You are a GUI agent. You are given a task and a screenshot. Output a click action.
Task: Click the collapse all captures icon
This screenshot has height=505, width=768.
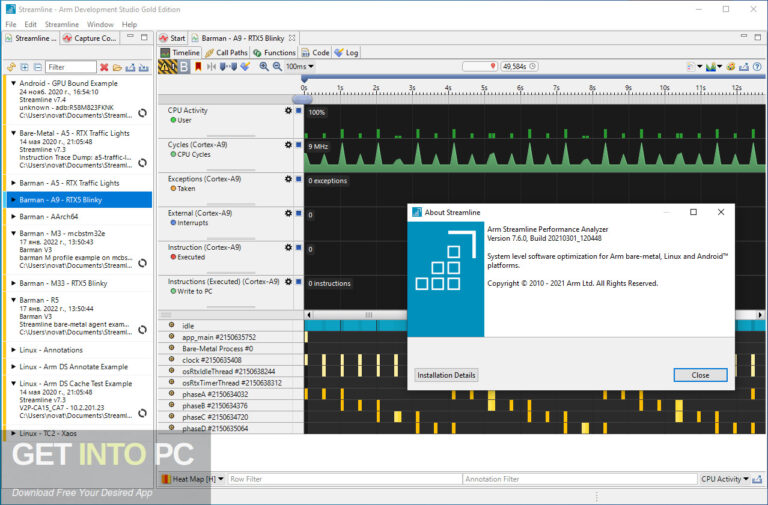click(x=37, y=67)
